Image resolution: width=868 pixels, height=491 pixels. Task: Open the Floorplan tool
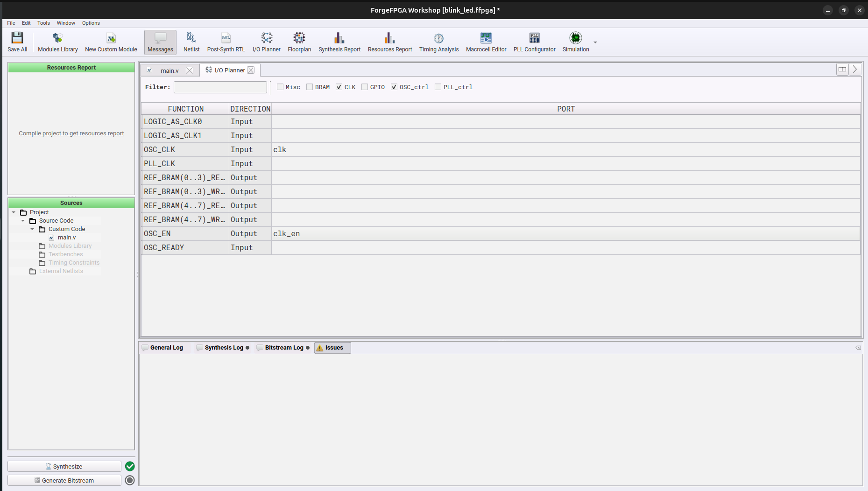point(299,42)
